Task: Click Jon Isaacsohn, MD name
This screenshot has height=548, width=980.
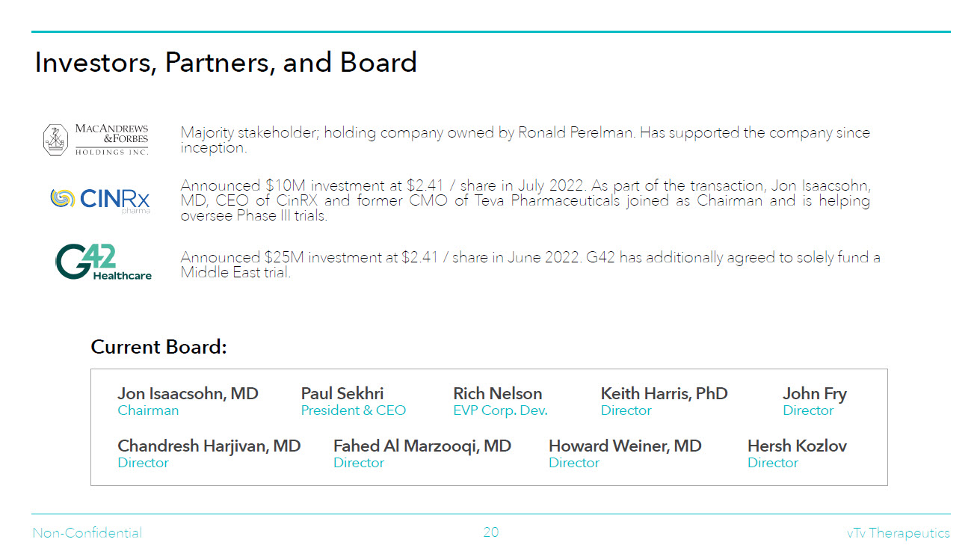Action: 188,394
